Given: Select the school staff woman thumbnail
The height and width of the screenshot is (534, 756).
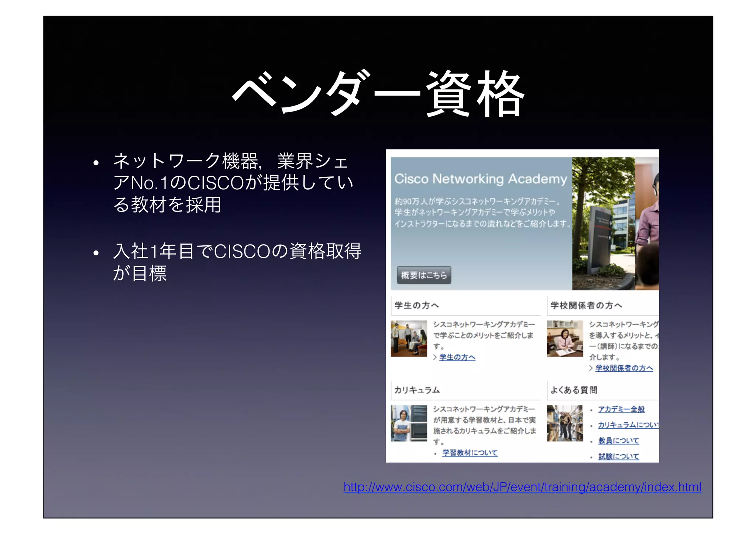Looking at the screenshot, I should point(565,338).
